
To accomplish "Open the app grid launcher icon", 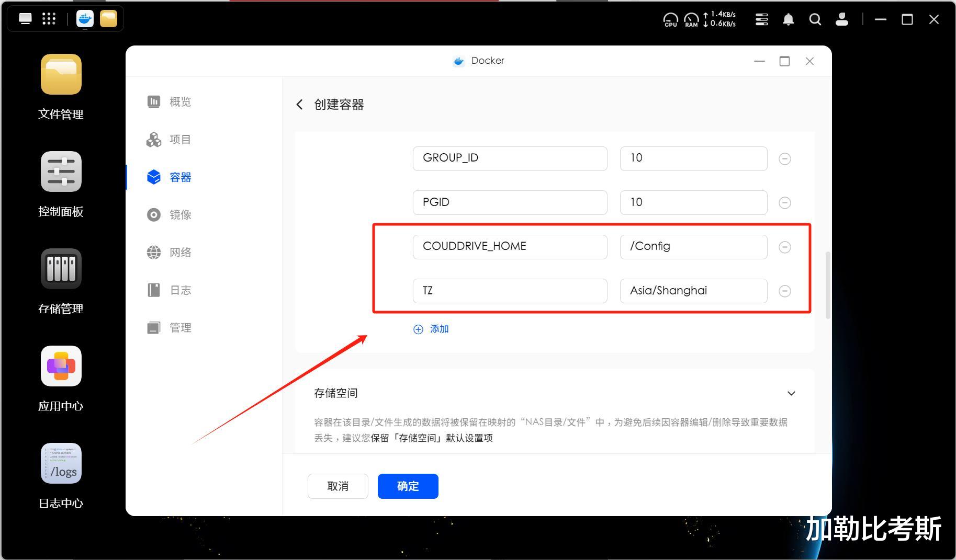I will 49,19.
